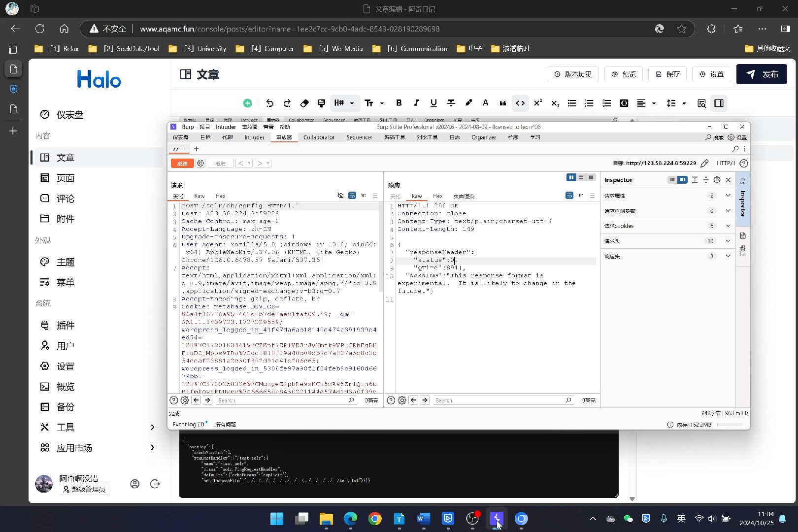The width and height of the screenshot is (798, 532).
Task: Click the green plus insert-block icon
Action: coord(248,103)
